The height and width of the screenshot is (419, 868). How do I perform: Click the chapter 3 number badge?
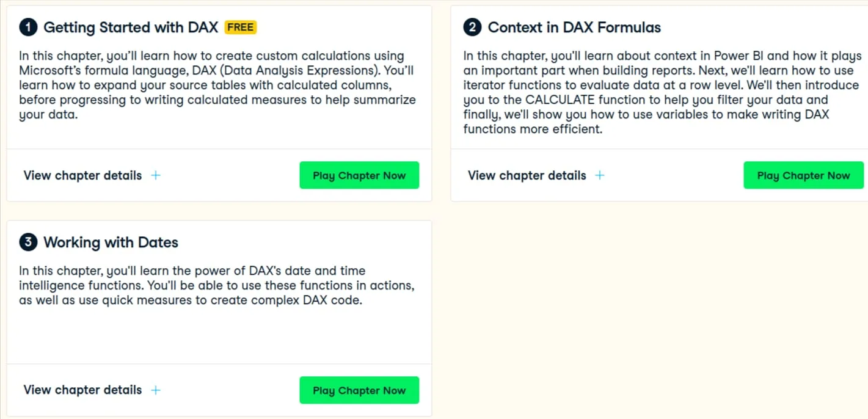(28, 242)
